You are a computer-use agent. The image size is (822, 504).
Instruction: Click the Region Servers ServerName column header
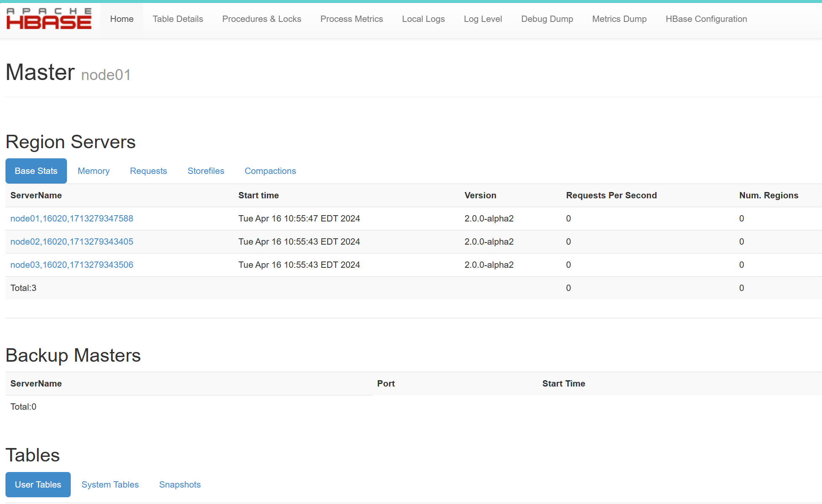36,195
